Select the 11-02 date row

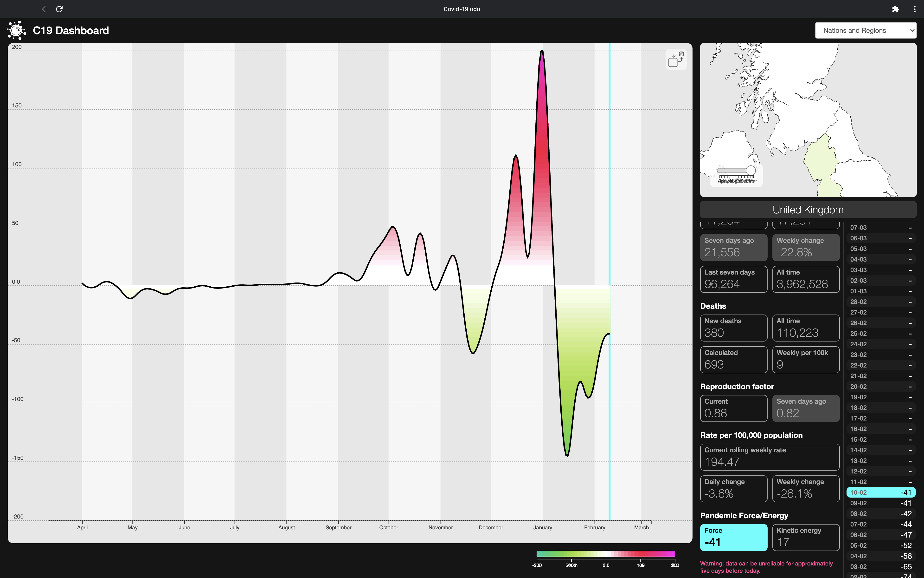(881, 482)
